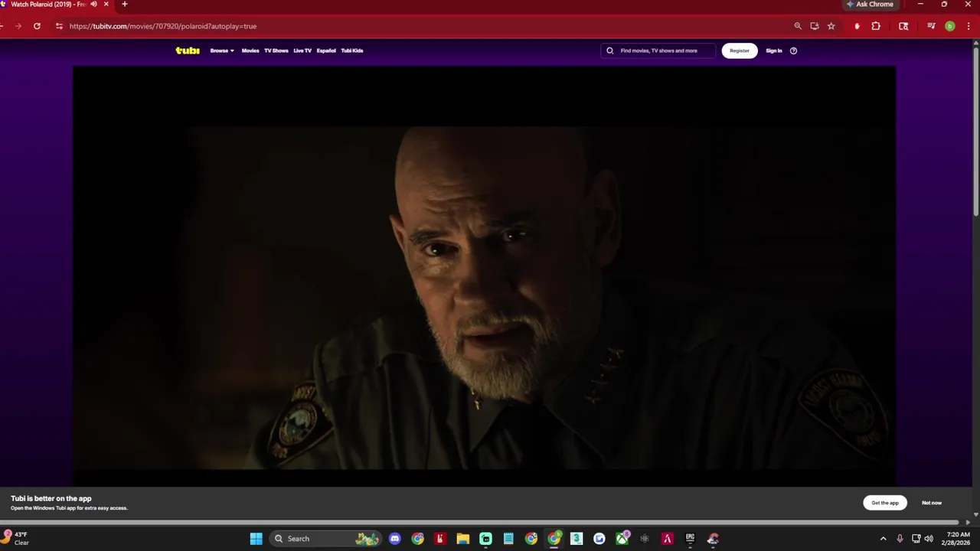Image resolution: width=980 pixels, height=551 pixels.
Task: Open the Notepad icon in the taskbar
Action: point(508,539)
